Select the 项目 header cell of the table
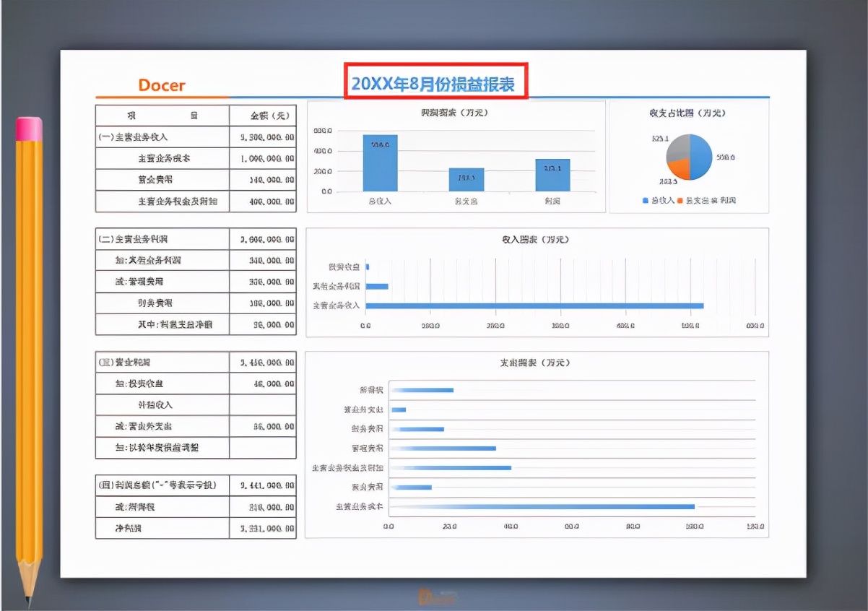 tap(160, 115)
